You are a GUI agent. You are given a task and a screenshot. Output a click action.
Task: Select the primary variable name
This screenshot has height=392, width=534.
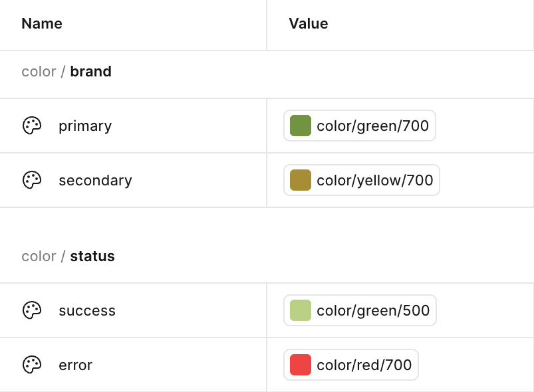coord(85,126)
